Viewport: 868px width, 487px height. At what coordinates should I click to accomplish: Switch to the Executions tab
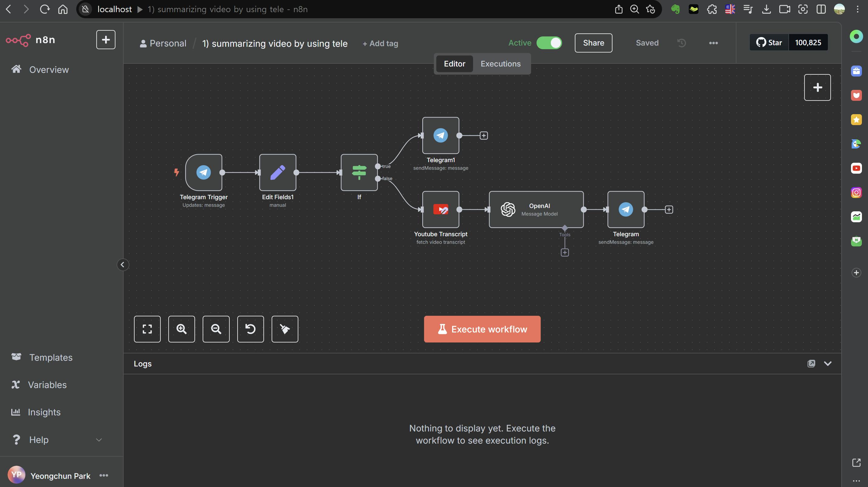500,64
